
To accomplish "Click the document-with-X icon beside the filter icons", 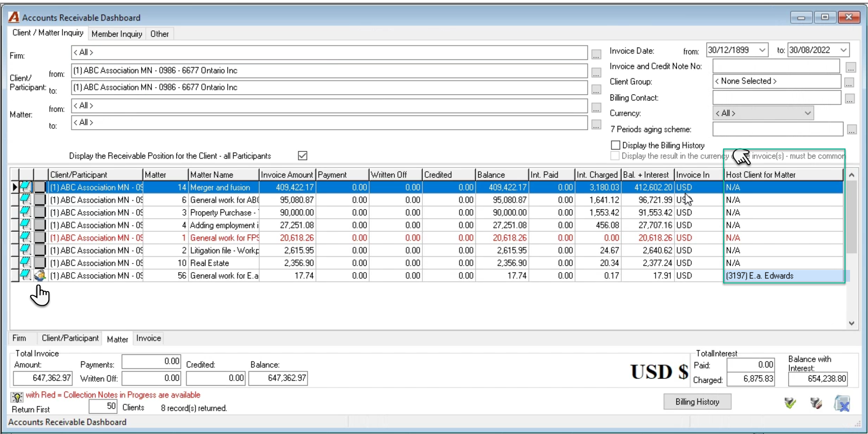I will pyautogui.click(x=842, y=403).
